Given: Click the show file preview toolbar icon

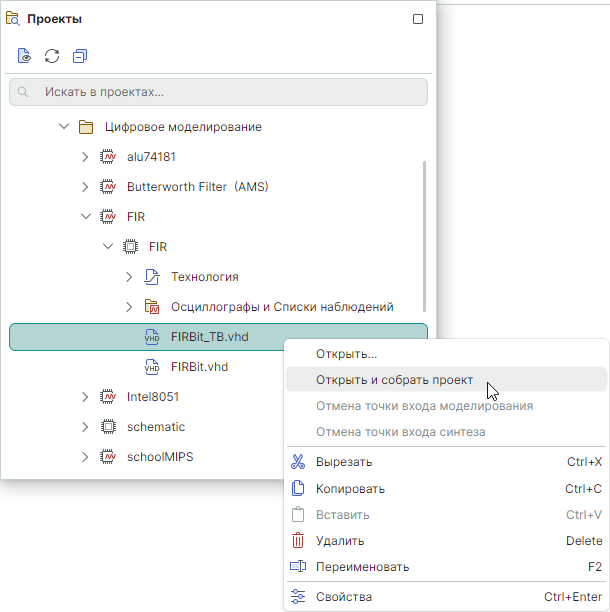Looking at the screenshot, I should [x=24, y=56].
